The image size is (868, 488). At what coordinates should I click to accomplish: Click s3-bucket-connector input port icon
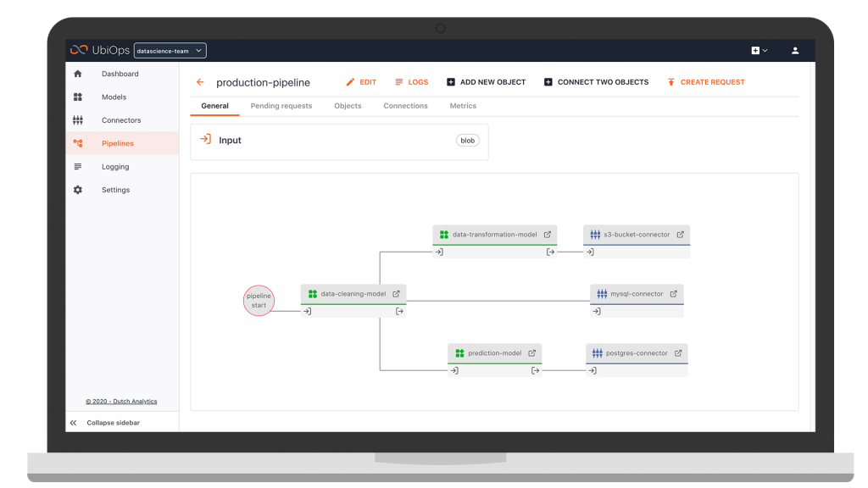pyautogui.click(x=591, y=252)
